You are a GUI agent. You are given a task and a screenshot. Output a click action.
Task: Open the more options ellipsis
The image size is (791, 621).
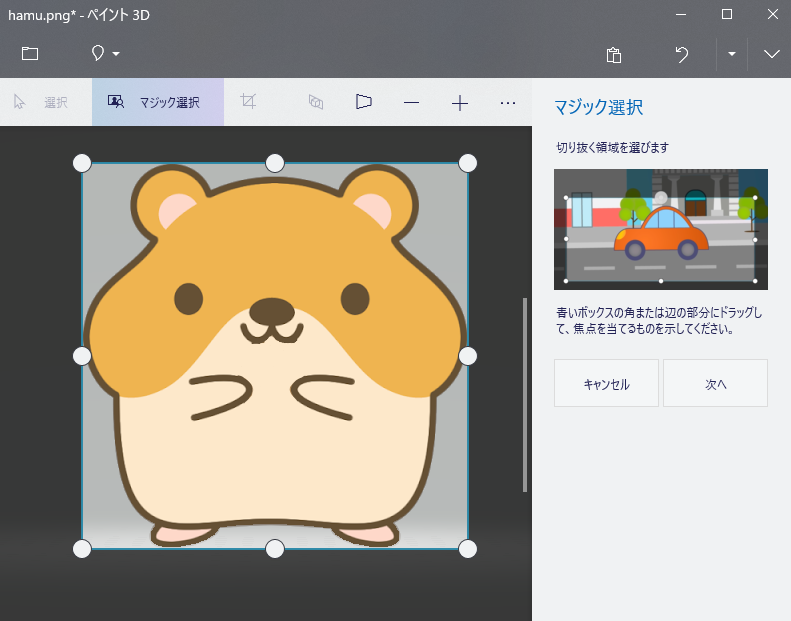(507, 103)
